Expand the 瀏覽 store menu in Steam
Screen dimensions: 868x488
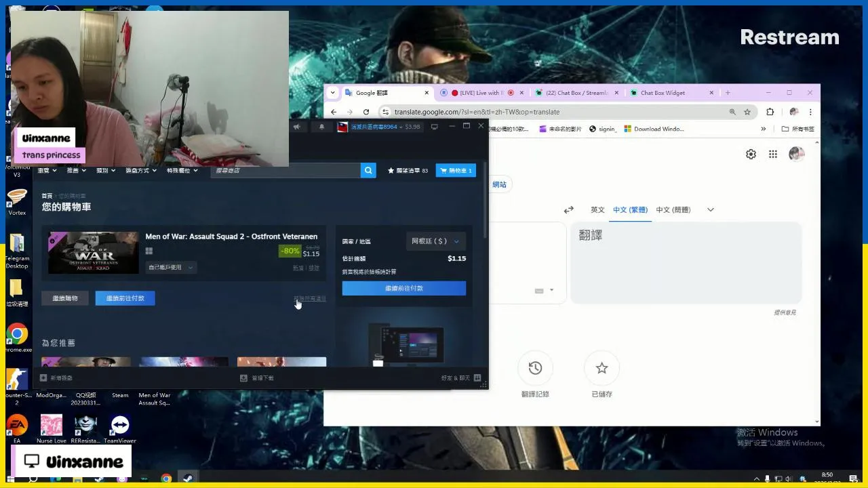(46, 171)
